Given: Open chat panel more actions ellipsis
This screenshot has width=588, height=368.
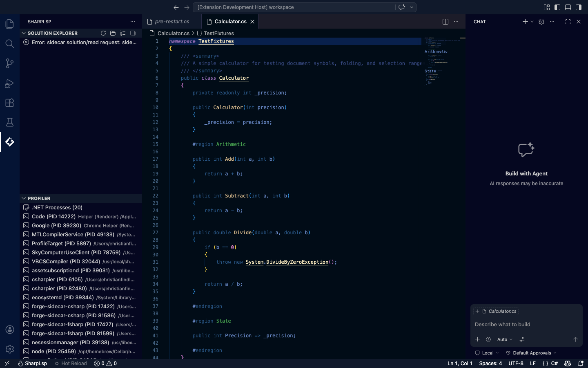Looking at the screenshot, I should click(552, 22).
